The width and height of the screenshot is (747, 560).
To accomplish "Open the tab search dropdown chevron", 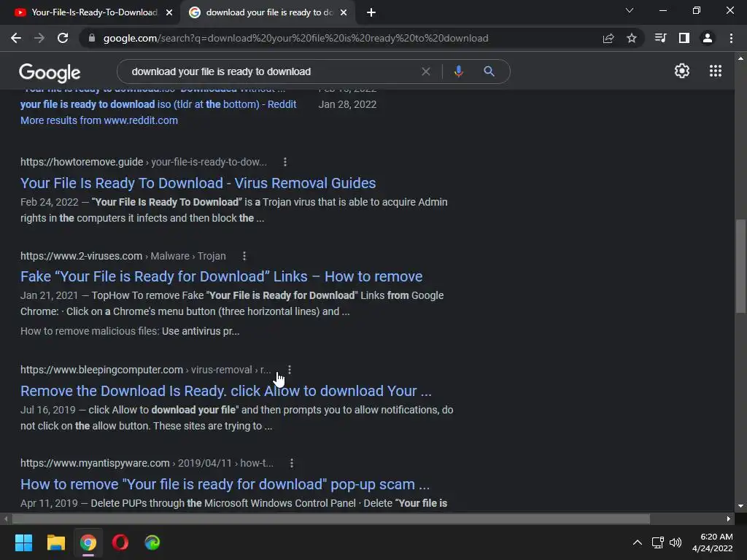I will pyautogui.click(x=630, y=10).
